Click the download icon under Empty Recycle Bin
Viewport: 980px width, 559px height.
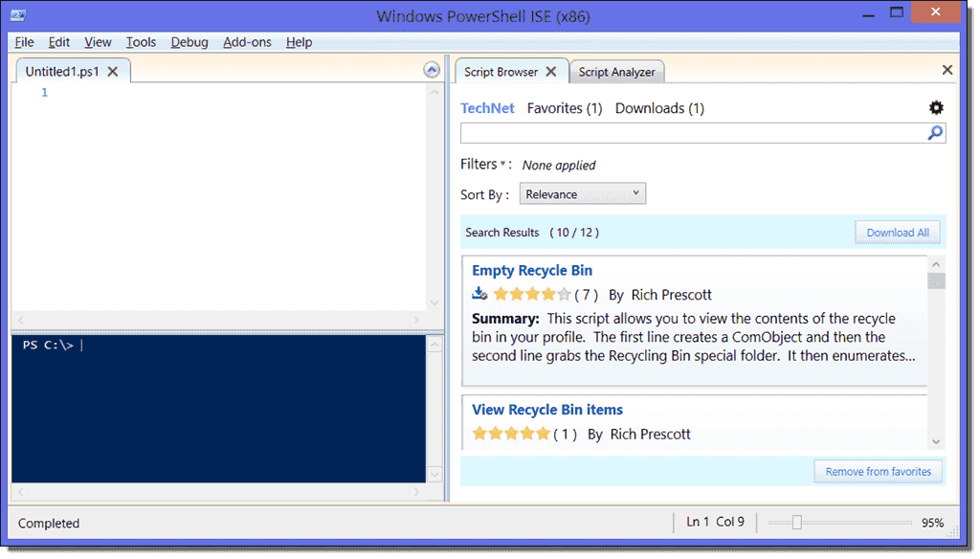479,293
